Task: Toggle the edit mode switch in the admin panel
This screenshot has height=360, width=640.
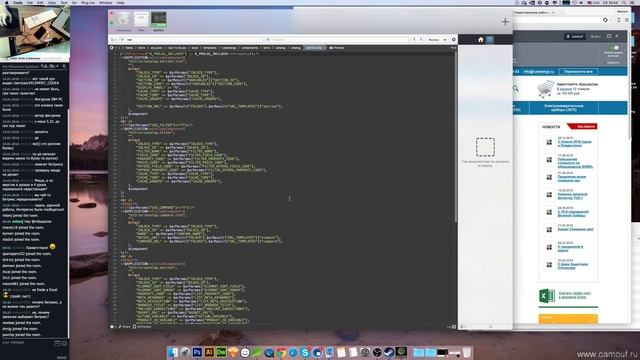Action: (614, 48)
